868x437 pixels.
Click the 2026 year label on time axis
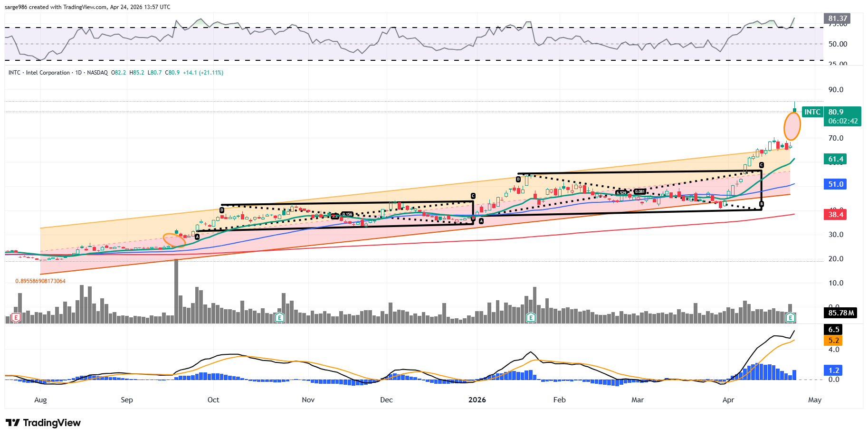pos(477,400)
